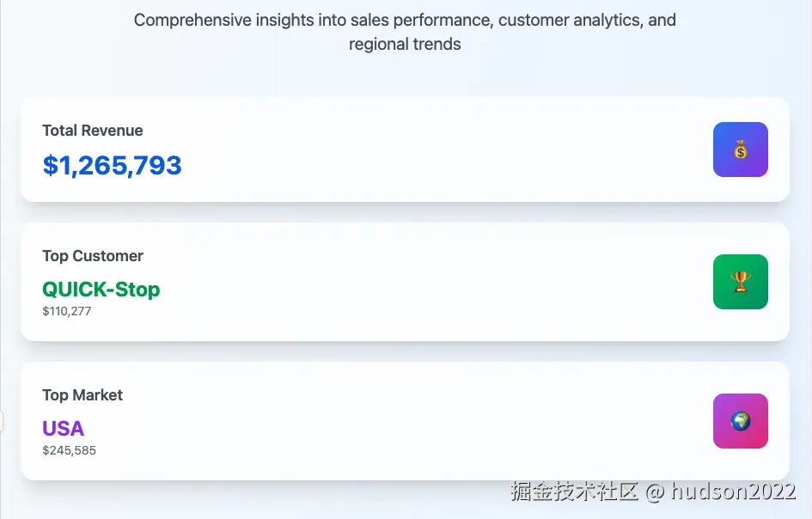Click the money bag revenue icon
The height and width of the screenshot is (519, 812).
tap(740, 150)
